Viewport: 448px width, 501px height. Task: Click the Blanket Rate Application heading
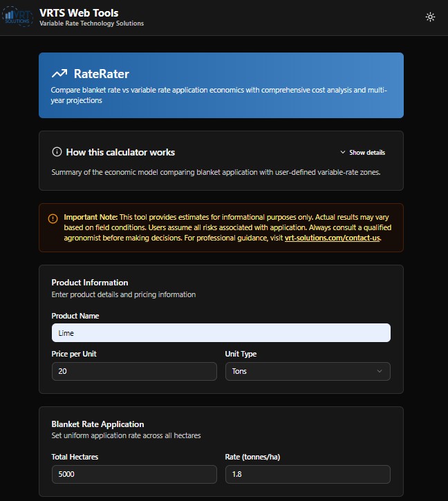[97, 424]
